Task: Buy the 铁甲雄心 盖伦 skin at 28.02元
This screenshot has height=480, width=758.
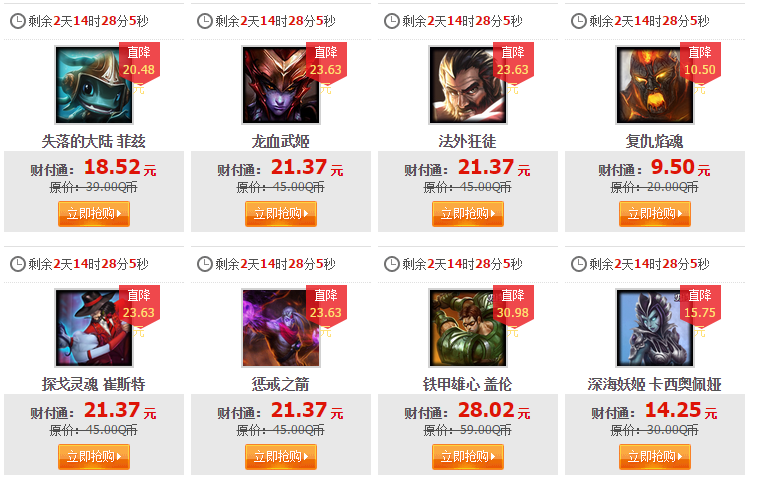Action: click(x=468, y=457)
